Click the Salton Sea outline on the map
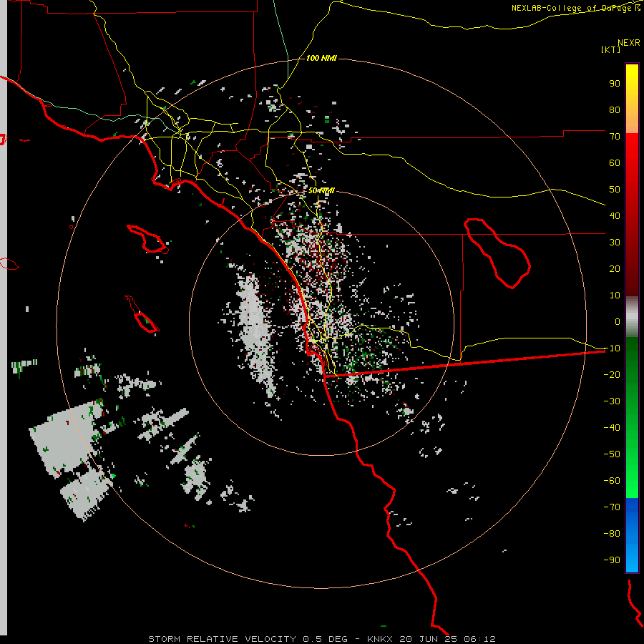 coord(497,253)
